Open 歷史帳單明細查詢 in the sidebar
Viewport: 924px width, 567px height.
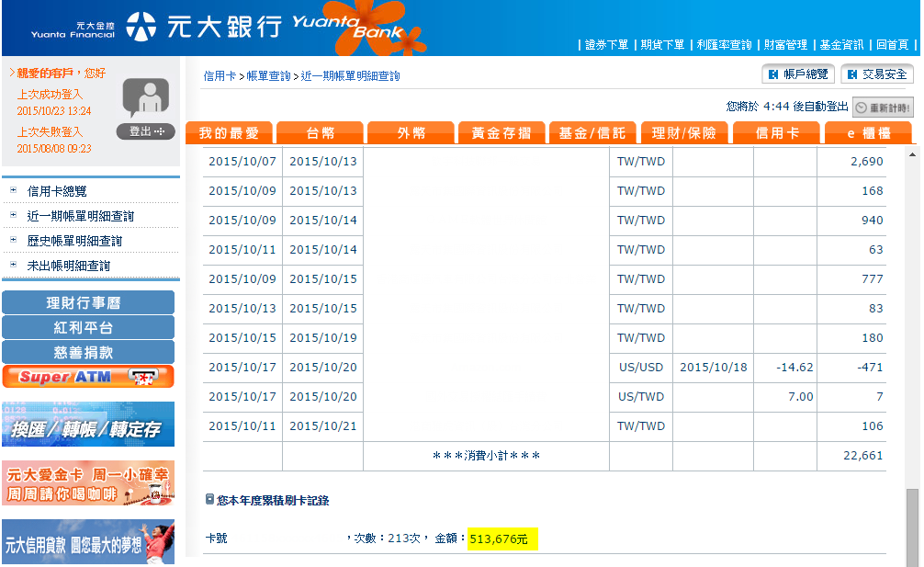[74, 241]
